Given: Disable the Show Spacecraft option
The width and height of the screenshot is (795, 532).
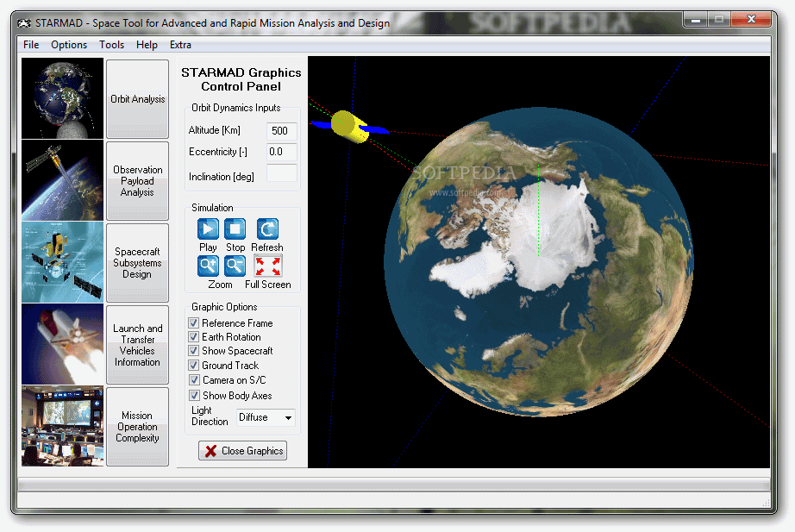Looking at the screenshot, I should click(x=193, y=350).
